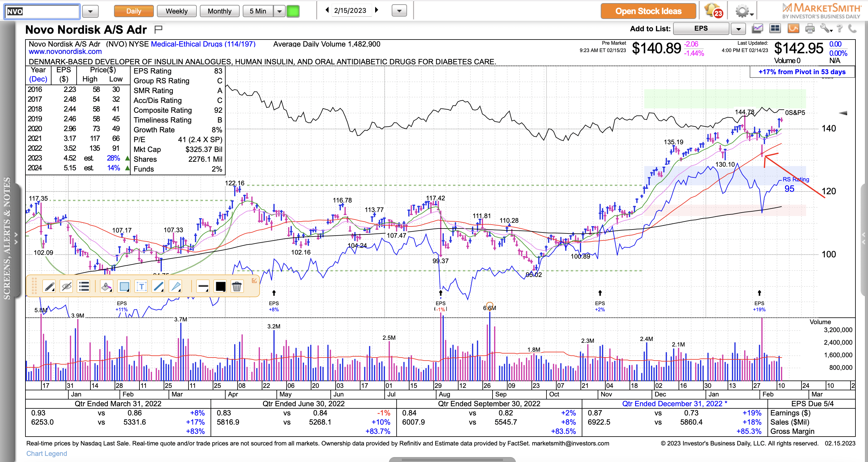Click the orange pattern recognition icon
This screenshot has width=868, height=462.
click(x=793, y=28)
